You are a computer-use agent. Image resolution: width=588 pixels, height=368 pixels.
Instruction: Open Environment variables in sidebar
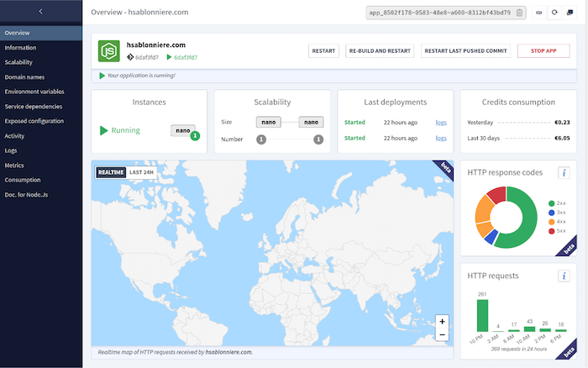click(x=35, y=92)
